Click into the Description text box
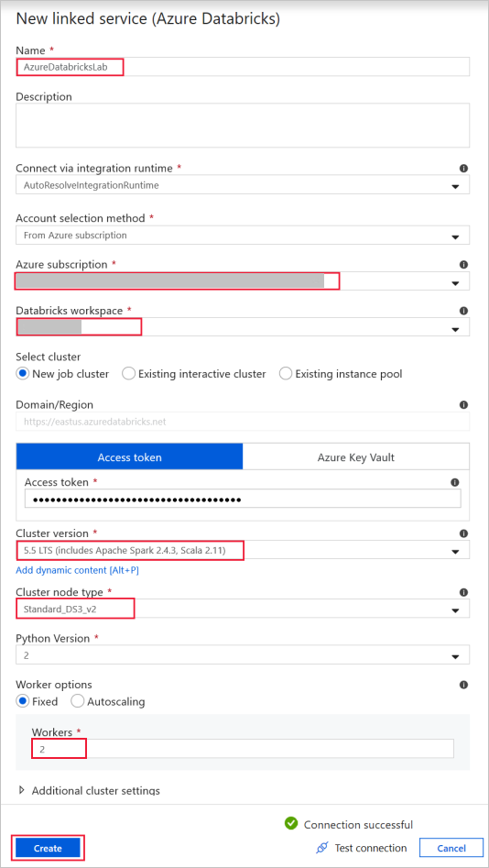489x868 pixels. (x=243, y=125)
